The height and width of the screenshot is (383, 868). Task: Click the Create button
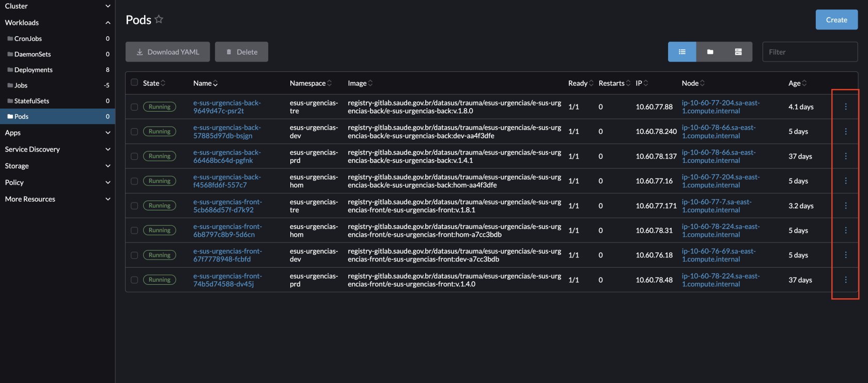tap(836, 20)
